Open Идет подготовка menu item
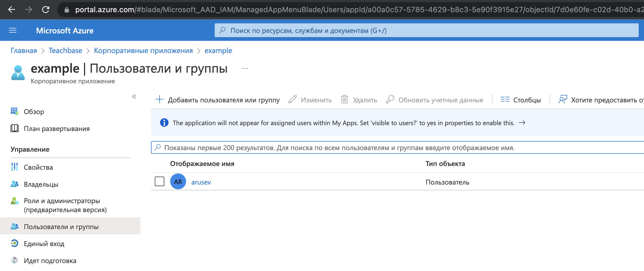This screenshot has height=271, width=644. pyautogui.click(x=50, y=261)
